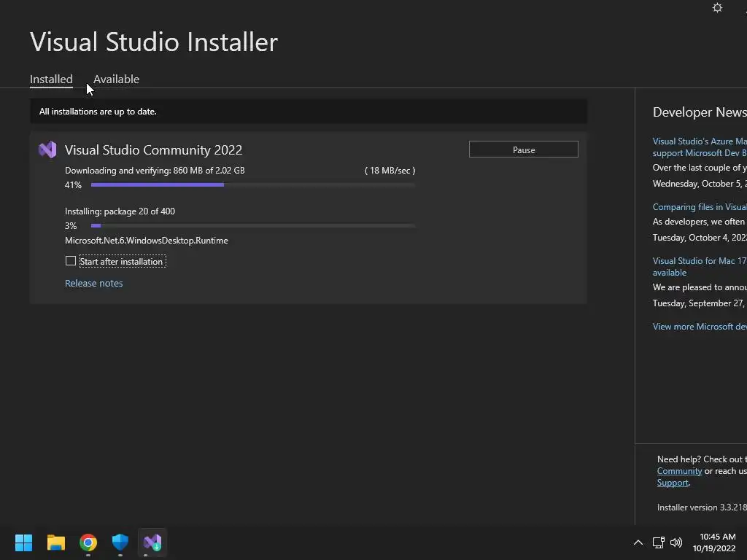Click View more Microsoft developer news link
Image resolution: width=747 pixels, height=560 pixels.
(x=700, y=327)
